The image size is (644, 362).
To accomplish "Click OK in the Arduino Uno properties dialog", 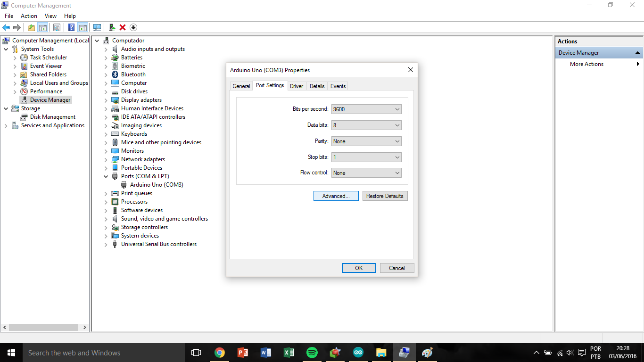I will coord(359,268).
